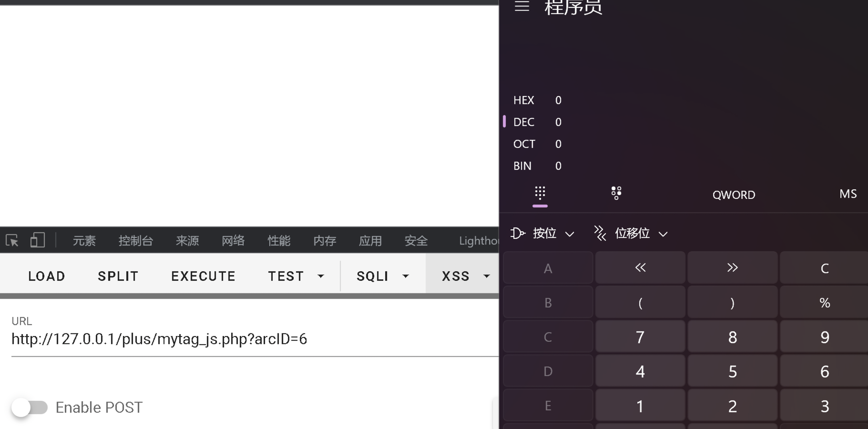The height and width of the screenshot is (429, 868).
Task: Select the OCT number base
Action: pyautogui.click(x=537, y=144)
